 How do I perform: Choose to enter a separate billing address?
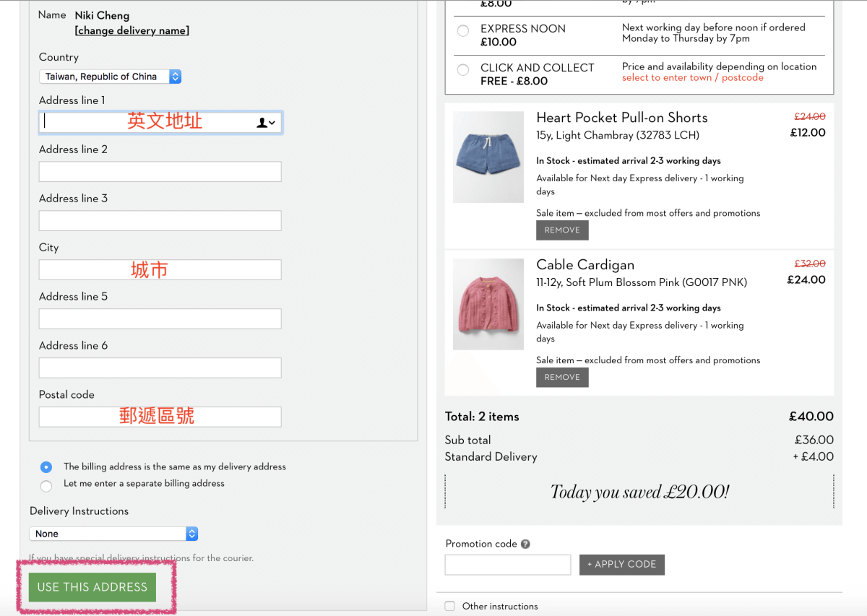(x=46, y=486)
